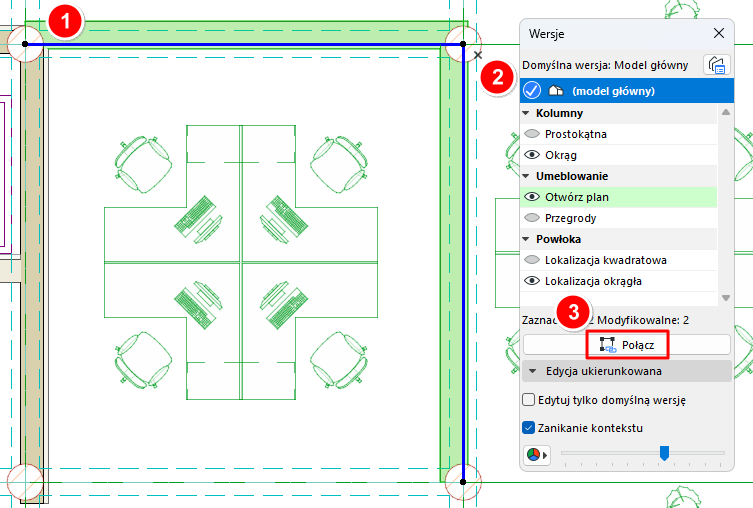Show the Lokalizacja kwadratowa version
The image size is (753, 508).
click(532, 260)
